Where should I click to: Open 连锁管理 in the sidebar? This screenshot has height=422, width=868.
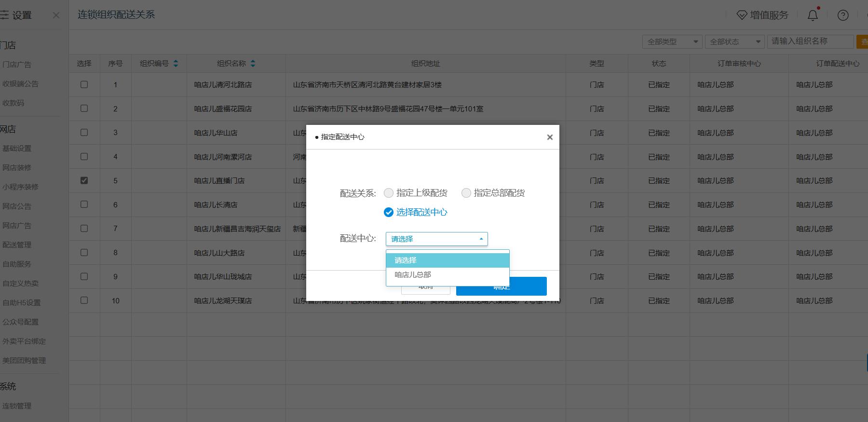tap(17, 406)
